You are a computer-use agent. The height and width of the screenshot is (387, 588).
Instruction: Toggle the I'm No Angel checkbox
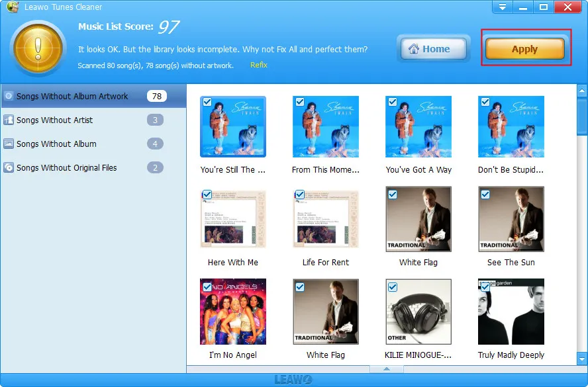[207, 287]
